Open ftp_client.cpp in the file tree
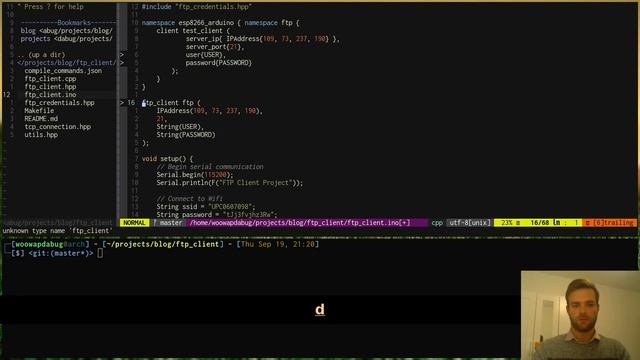 coord(50,79)
